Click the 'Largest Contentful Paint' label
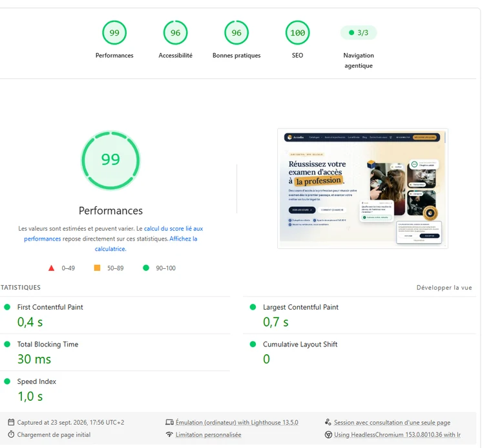Image resolution: width=491 pixels, height=448 pixels. pos(300,307)
